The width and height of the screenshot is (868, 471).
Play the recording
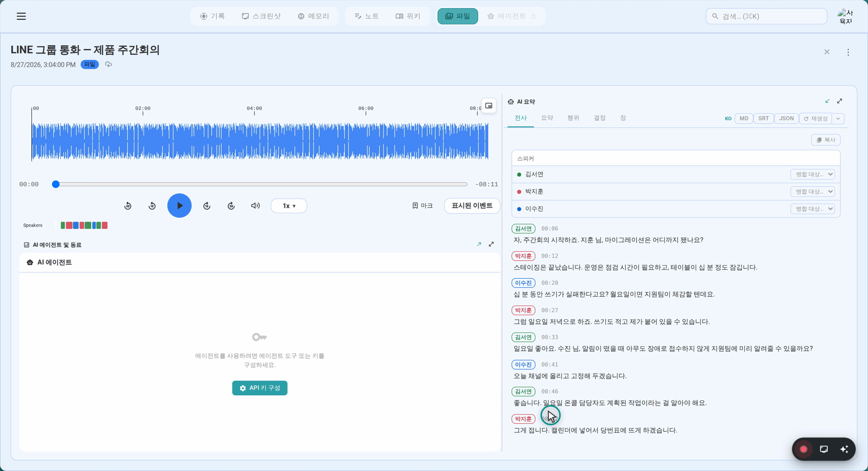pos(179,206)
